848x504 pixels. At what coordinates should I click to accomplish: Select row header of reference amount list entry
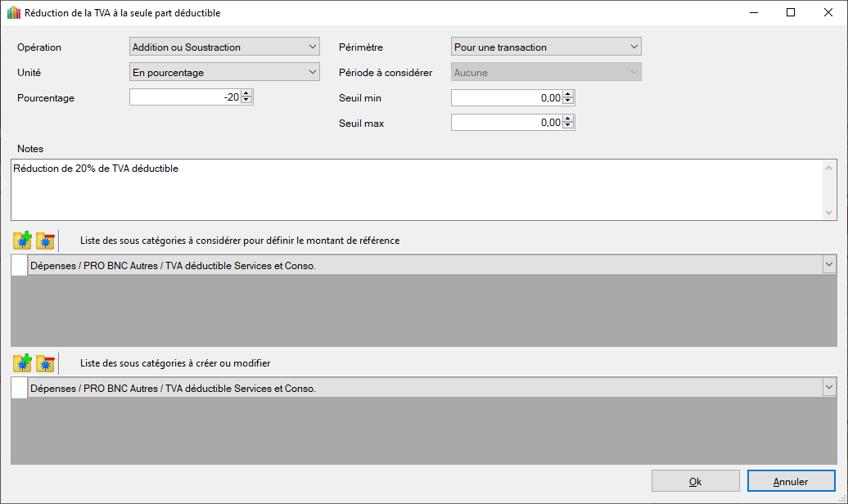tap(19, 265)
